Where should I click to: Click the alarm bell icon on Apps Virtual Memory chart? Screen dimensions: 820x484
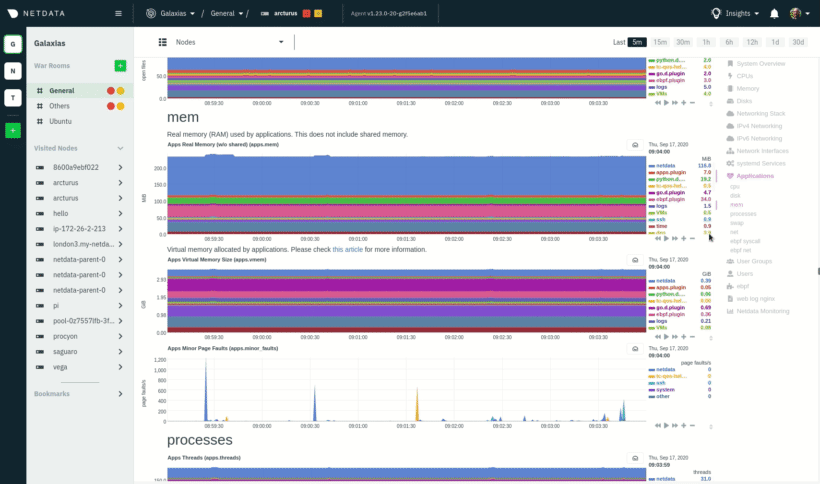coord(635,260)
